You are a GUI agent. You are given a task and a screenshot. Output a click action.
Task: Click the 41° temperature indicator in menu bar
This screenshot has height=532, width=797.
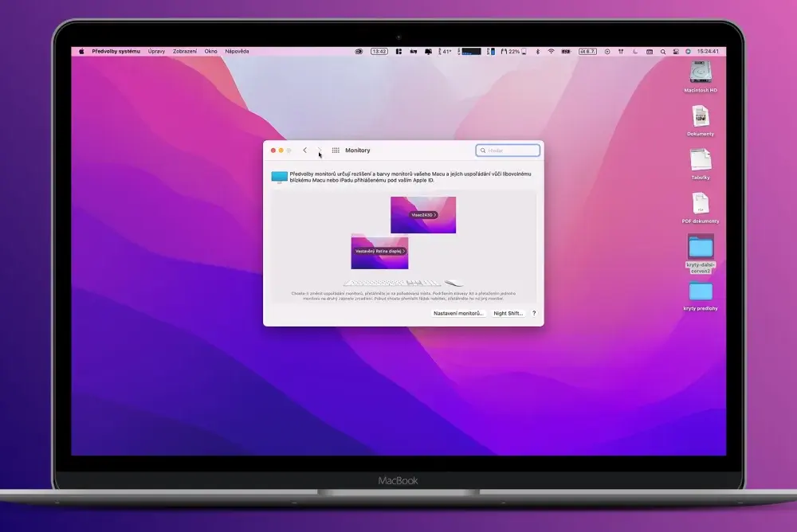[x=445, y=51]
